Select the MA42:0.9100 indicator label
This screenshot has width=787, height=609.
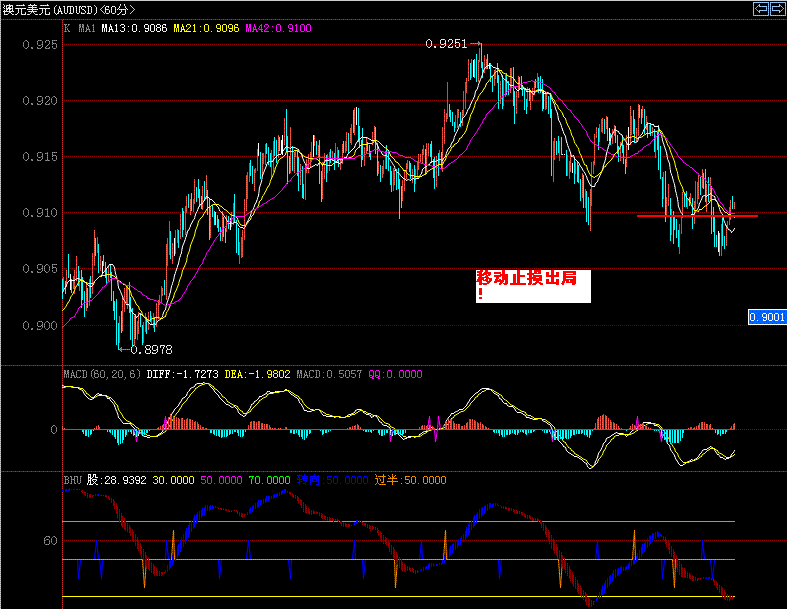click(x=279, y=28)
